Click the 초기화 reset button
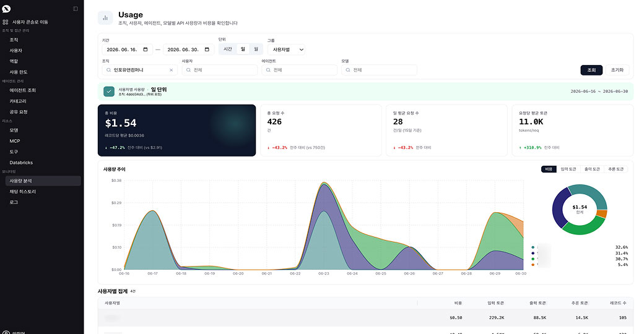Viewport: 644px width, 334px height. (x=617, y=70)
